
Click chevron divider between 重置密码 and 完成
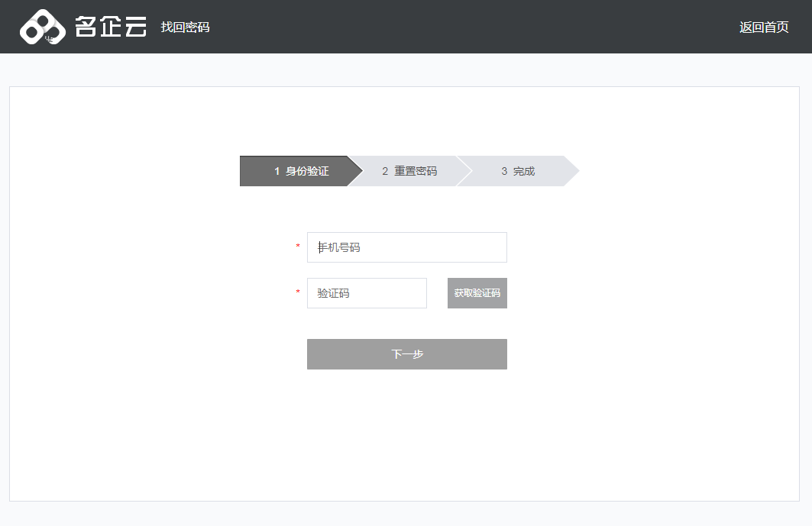465,171
